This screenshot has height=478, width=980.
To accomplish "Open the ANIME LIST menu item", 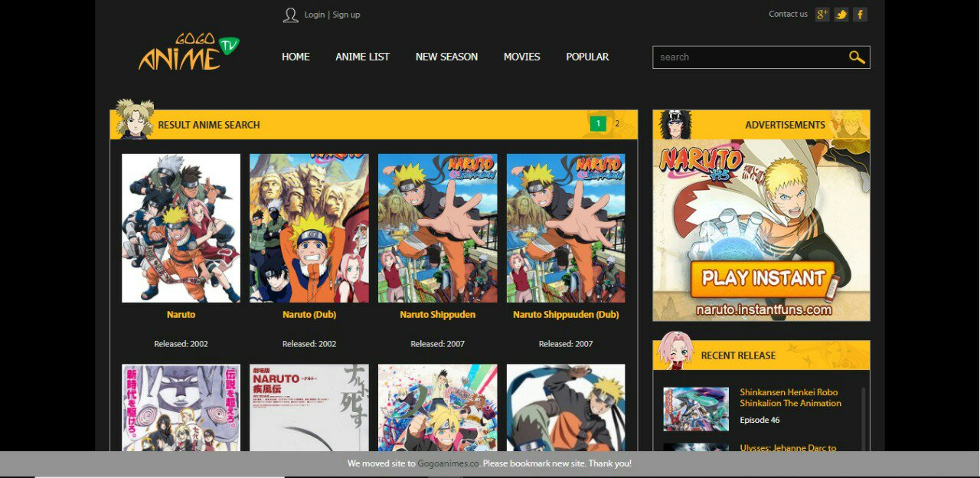I will pyautogui.click(x=362, y=57).
